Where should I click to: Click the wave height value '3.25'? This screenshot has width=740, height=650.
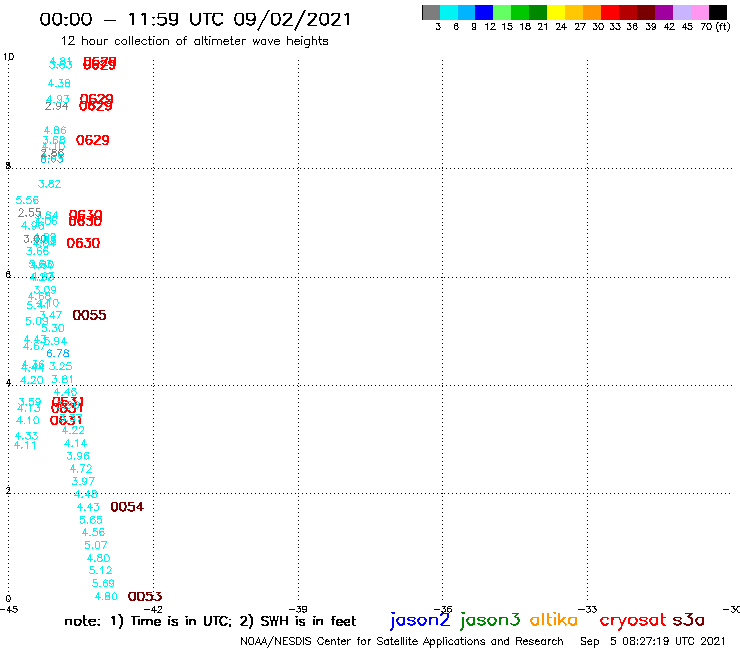click(60, 366)
